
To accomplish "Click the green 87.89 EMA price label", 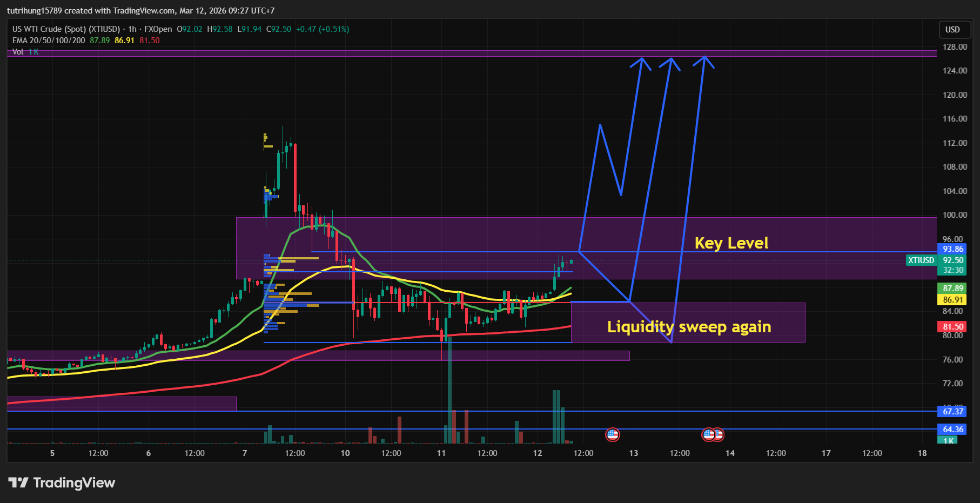I will (953, 289).
